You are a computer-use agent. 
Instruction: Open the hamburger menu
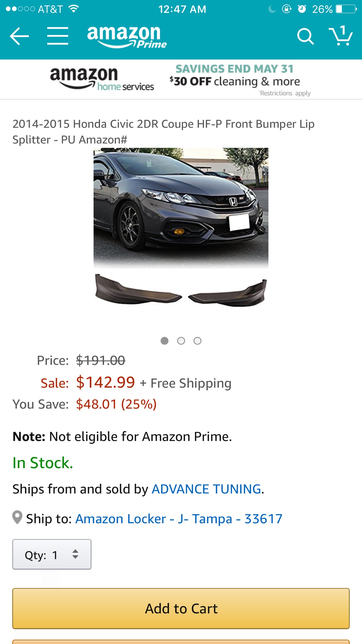[x=58, y=36]
